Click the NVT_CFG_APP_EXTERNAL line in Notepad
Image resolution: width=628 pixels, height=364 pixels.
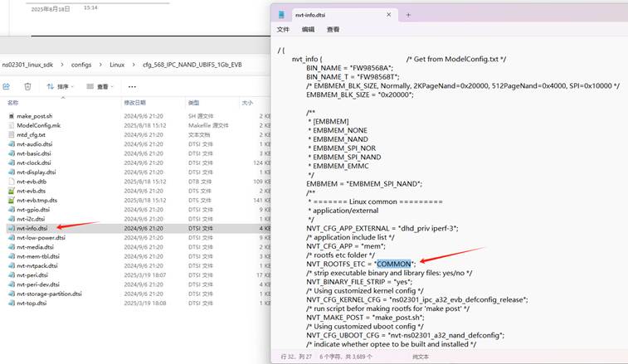click(x=382, y=228)
